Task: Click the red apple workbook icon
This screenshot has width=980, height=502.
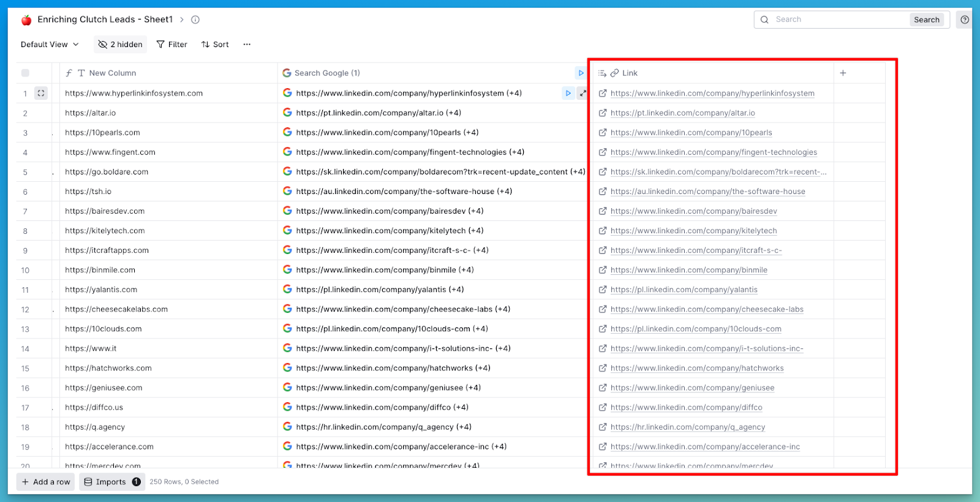Action: click(26, 20)
